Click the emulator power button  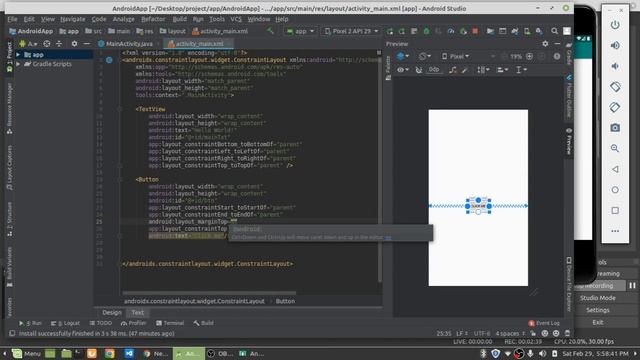pyautogui.click(x=615, y=25)
